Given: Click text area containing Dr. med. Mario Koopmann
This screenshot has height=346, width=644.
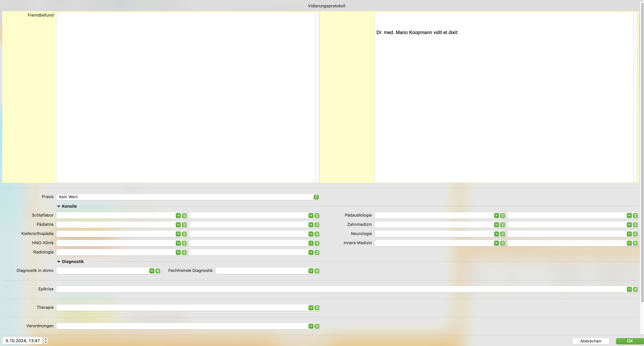Looking at the screenshot, I should 503,97.
